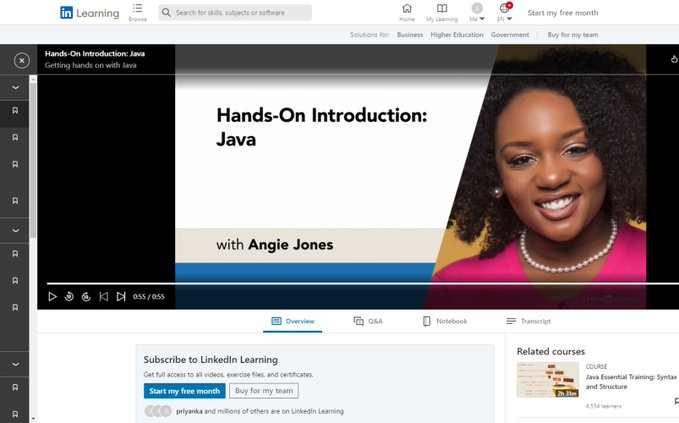The width and height of the screenshot is (679, 423).
Task: Go to the previous video
Action: (103, 297)
